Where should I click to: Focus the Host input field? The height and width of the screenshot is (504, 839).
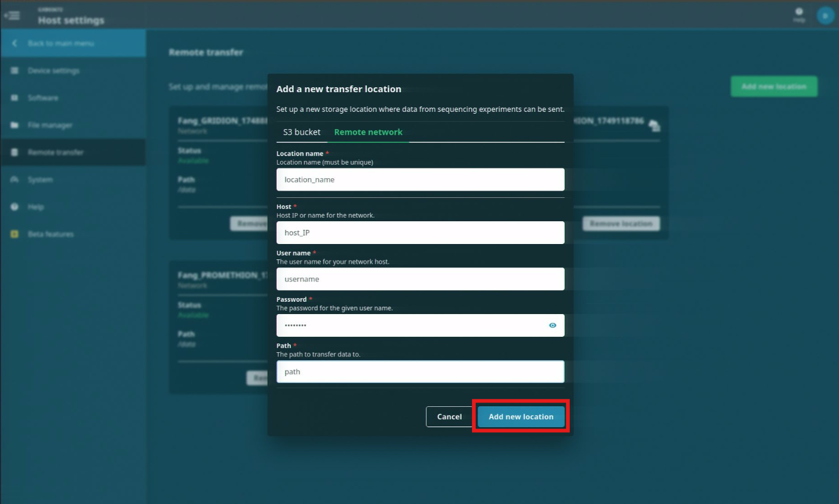[x=420, y=232]
